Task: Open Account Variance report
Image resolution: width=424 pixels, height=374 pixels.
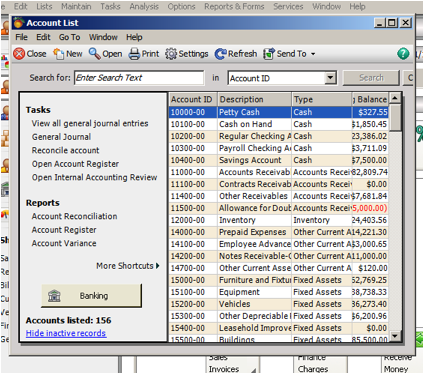Action: click(64, 243)
